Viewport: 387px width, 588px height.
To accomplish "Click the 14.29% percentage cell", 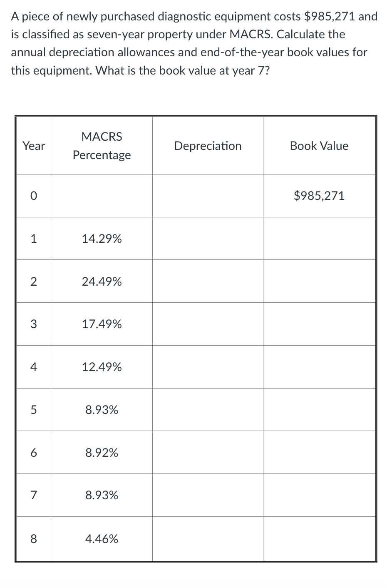I will [x=102, y=239].
